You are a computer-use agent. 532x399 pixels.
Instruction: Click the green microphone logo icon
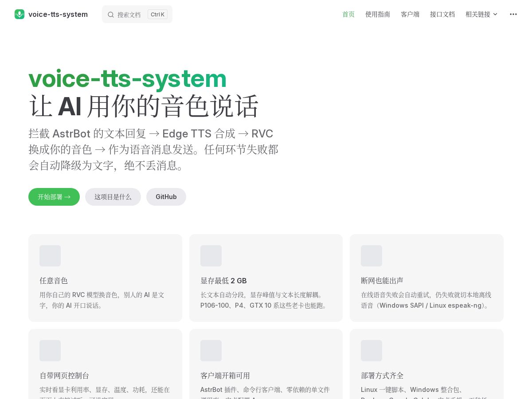[x=20, y=14]
